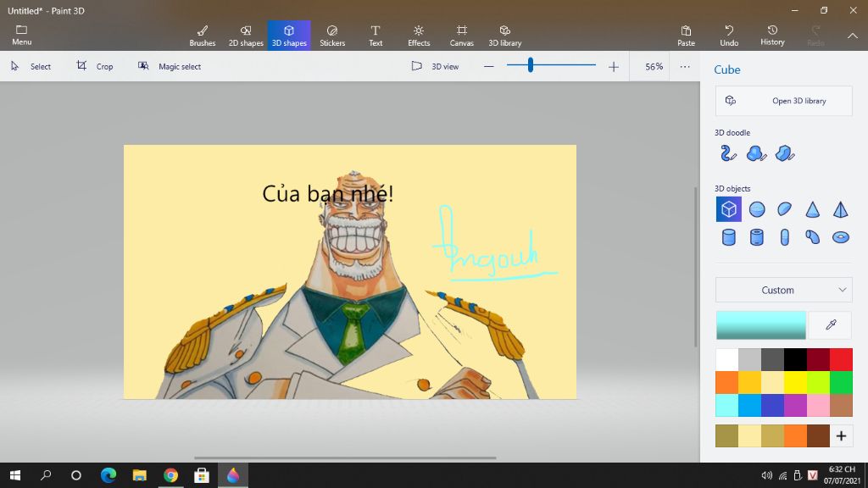Switch to the 2D shapes tab
This screenshot has width=868, height=488.
[x=246, y=36]
